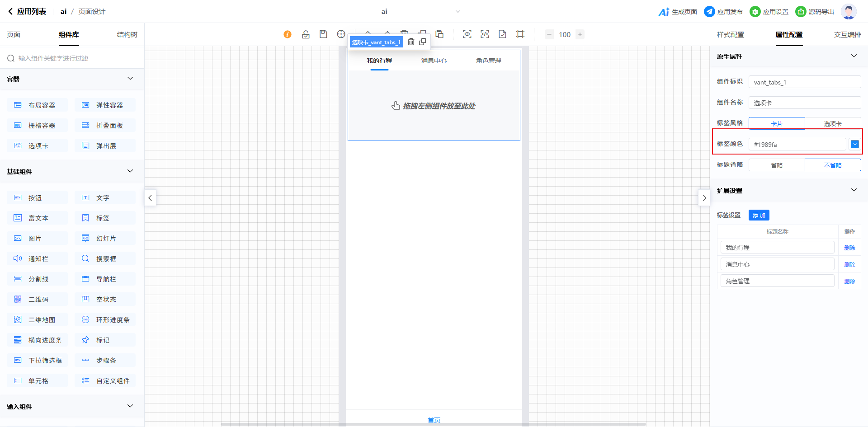This screenshot has height=427, width=868.
Task: Click the 添加 button in tab settings
Action: pos(759,215)
